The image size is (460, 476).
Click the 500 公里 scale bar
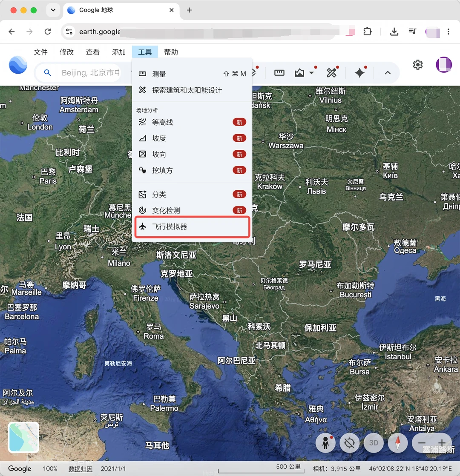(261, 468)
